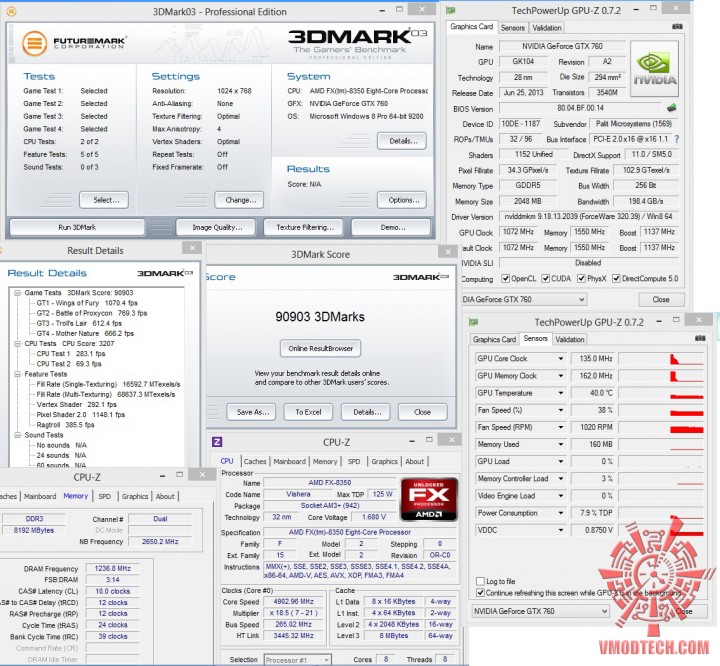Viewport: 720px width, 666px height.
Task: Click the Fan Speed (RPM) sensor graph
Action: [x=661, y=427]
